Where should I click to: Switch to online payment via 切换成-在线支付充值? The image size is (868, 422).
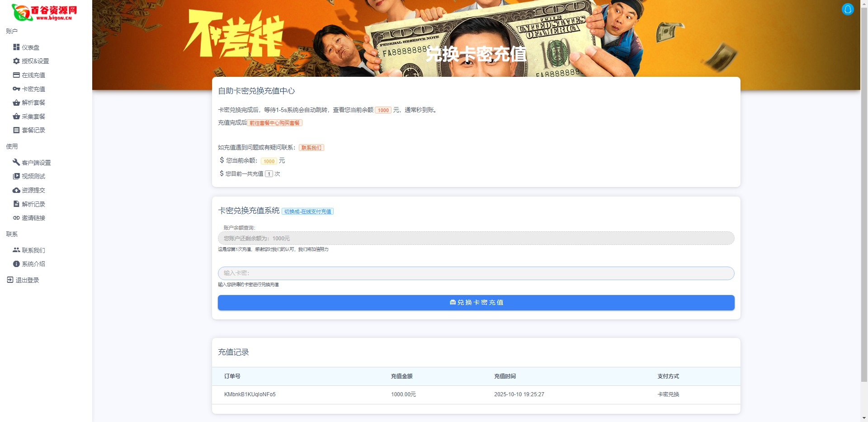coord(307,211)
